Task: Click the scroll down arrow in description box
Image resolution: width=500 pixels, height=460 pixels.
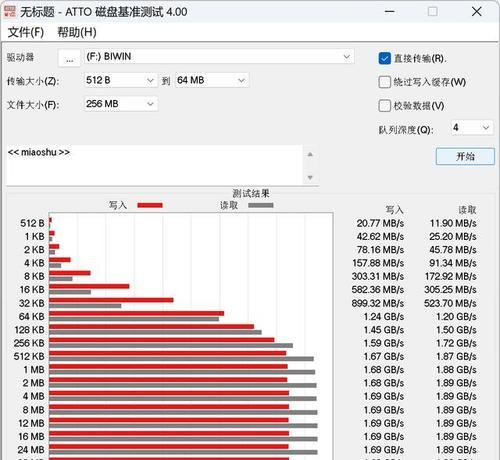Action: click(x=310, y=177)
